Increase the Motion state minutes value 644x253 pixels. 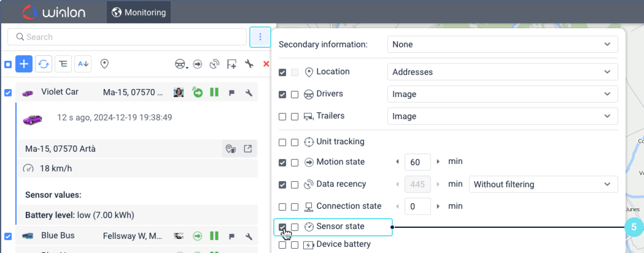coord(438,162)
